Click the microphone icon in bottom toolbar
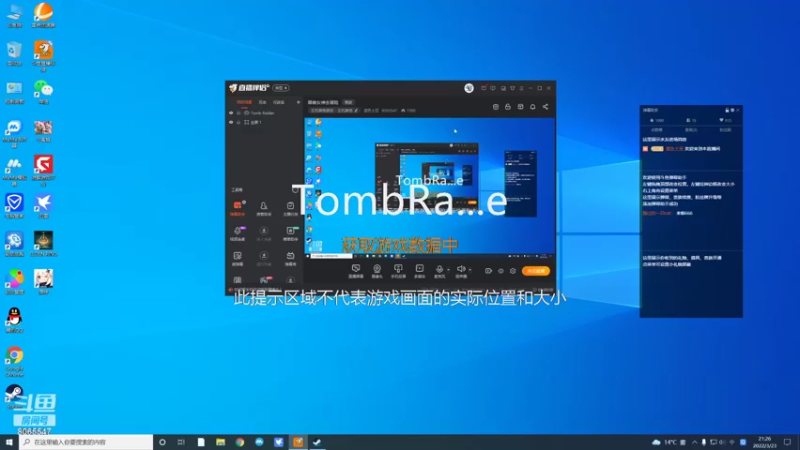Image resolution: width=800 pixels, height=450 pixels. pos(439,271)
